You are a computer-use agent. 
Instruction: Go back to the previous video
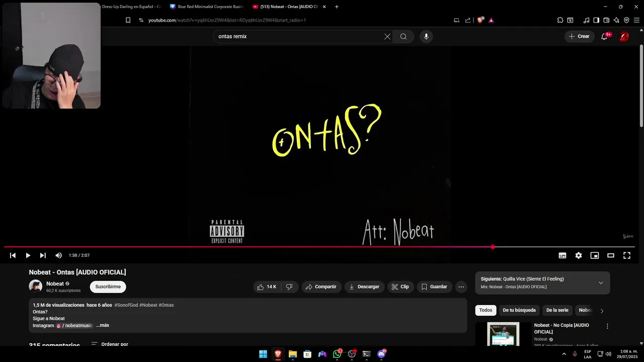coord(13,255)
